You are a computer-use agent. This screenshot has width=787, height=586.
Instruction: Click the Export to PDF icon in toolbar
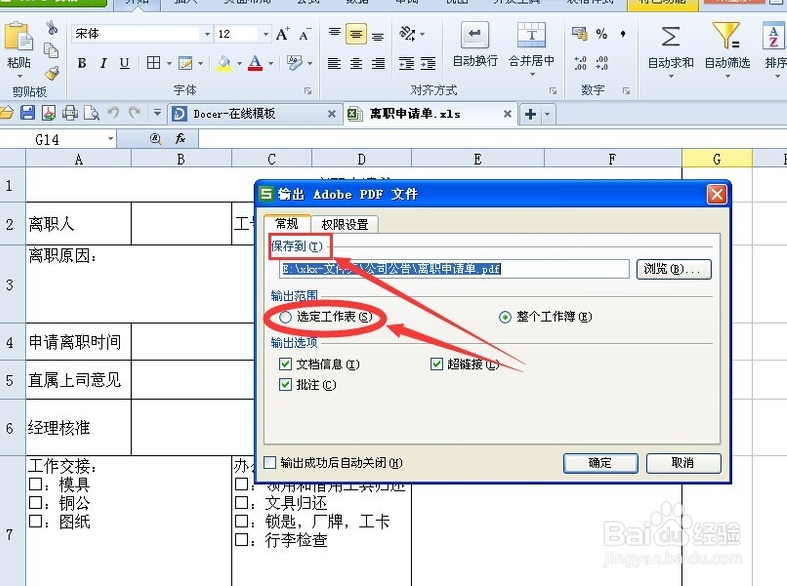click(x=49, y=113)
